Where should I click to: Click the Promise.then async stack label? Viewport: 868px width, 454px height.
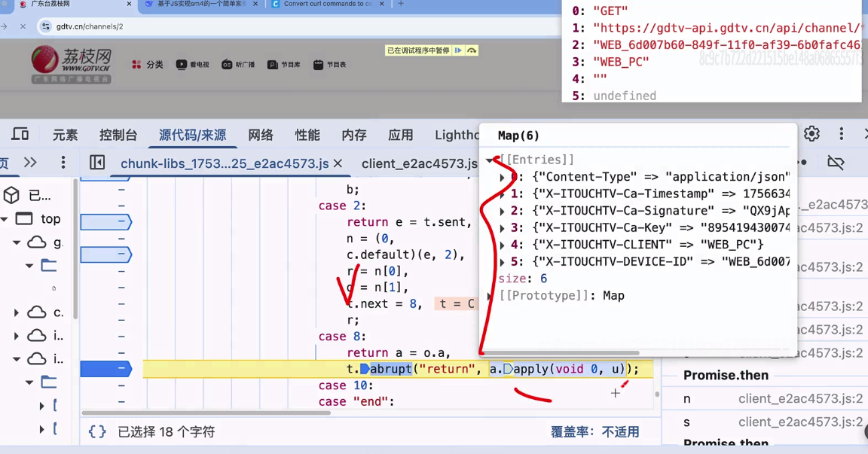pos(726,376)
